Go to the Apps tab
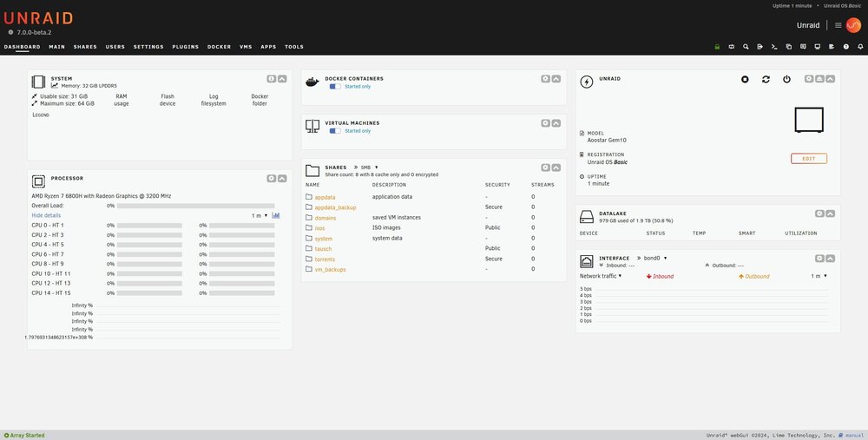 (268, 47)
